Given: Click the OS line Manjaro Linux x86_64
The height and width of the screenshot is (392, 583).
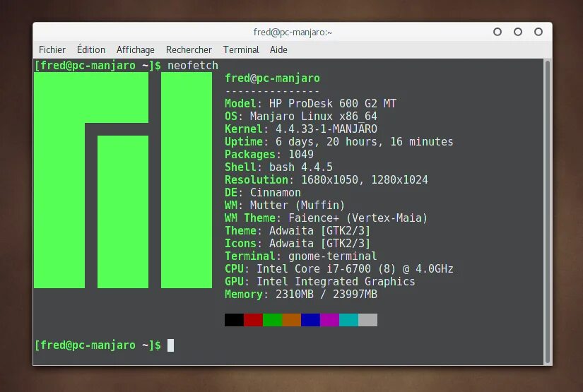Looking at the screenshot, I should 301,117.
